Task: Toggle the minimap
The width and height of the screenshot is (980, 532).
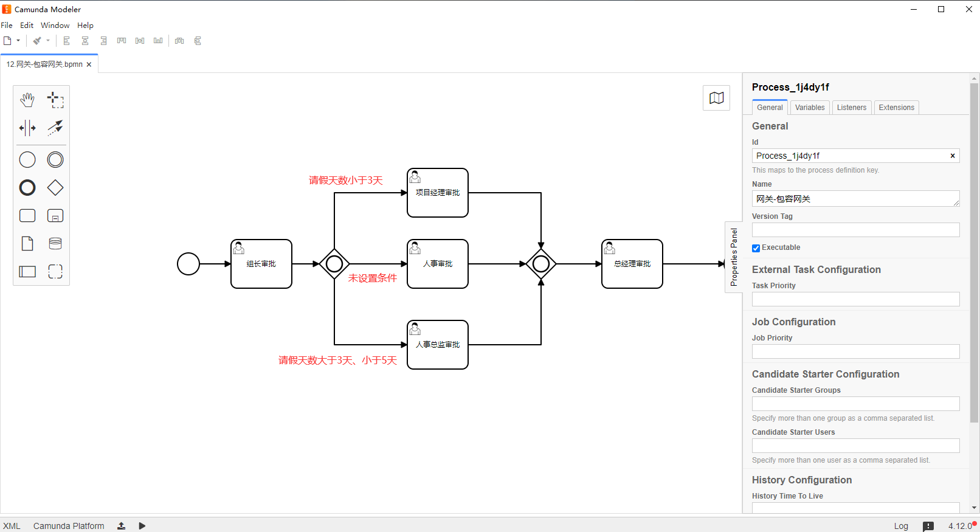Action: pyautogui.click(x=717, y=98)
